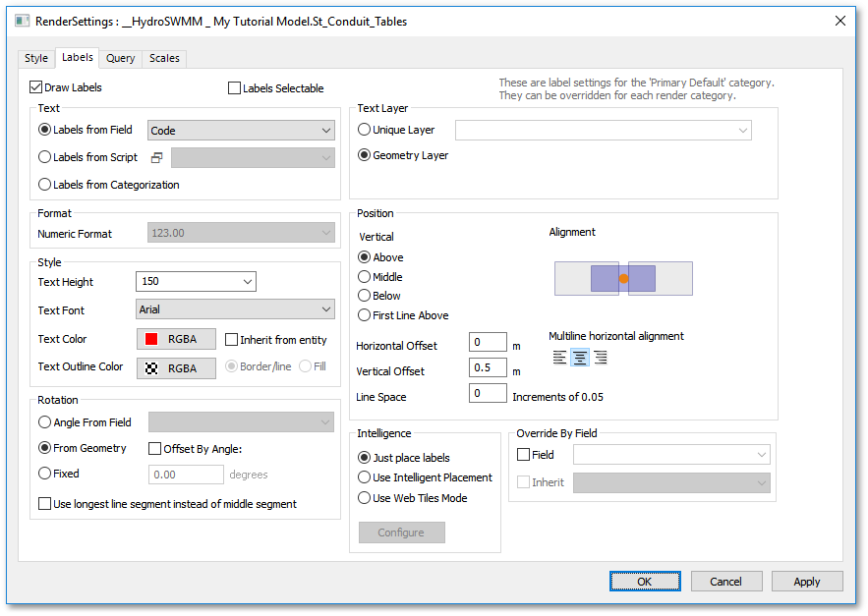
Task: Switch to the Labels tab
Action: (x=78, y=58)
